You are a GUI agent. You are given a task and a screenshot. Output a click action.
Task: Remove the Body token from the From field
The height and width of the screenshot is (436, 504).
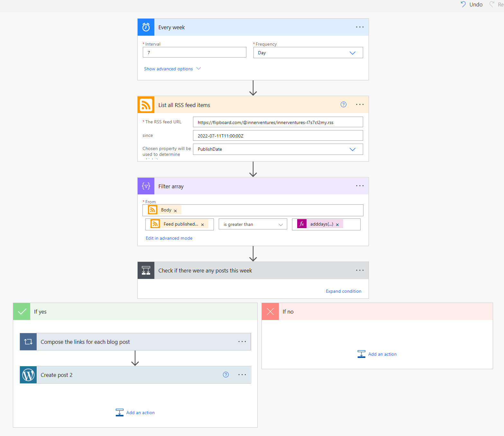tap(175, 211)
